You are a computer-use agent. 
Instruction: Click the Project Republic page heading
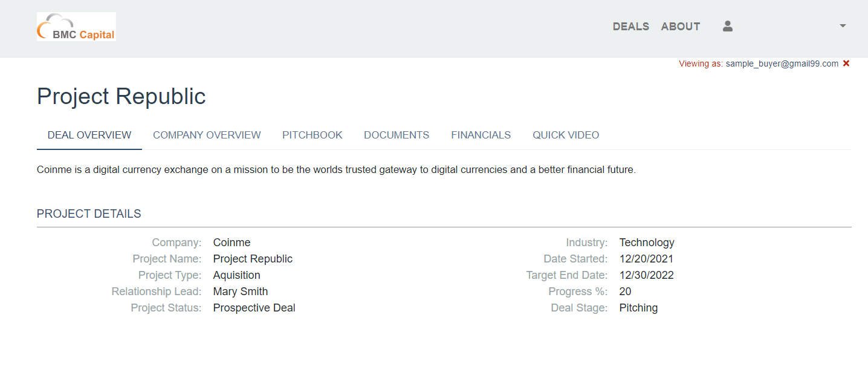point(121,96)
